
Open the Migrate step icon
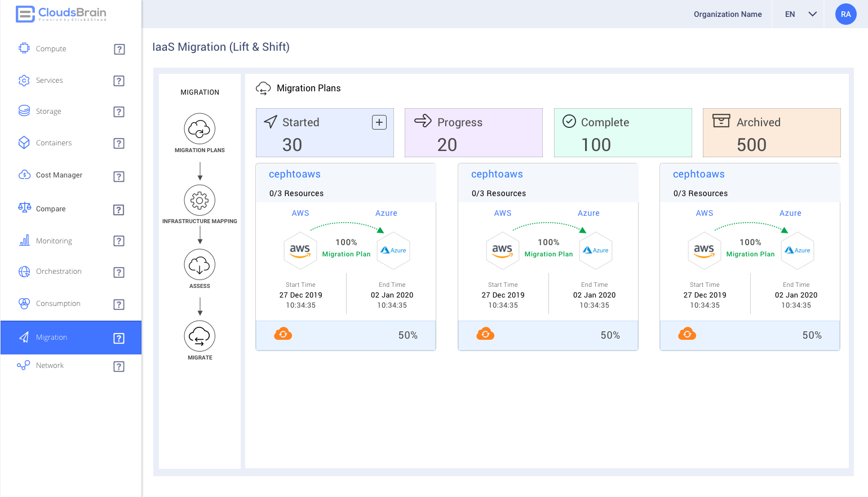(200, 336)
